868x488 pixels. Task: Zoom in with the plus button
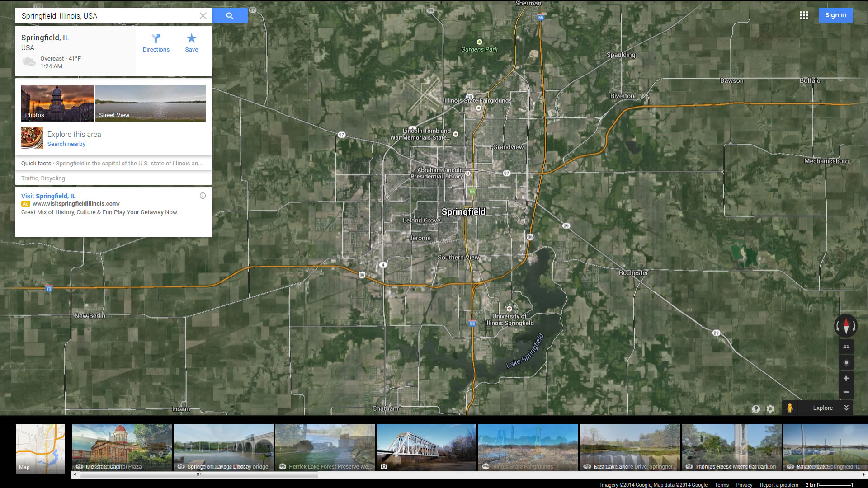(x=846, y=378)
